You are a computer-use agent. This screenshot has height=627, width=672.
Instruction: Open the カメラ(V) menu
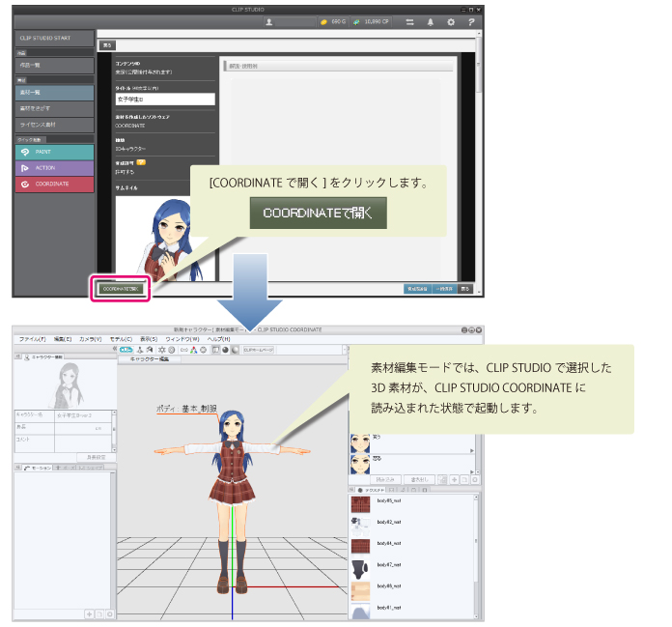(x=91, y=339)
